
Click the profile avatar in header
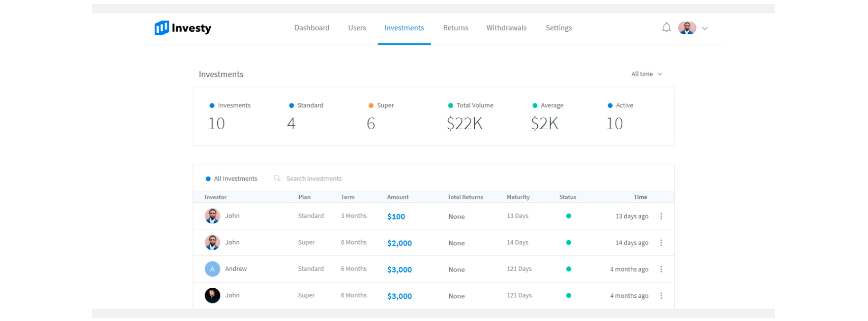(687, 28)
